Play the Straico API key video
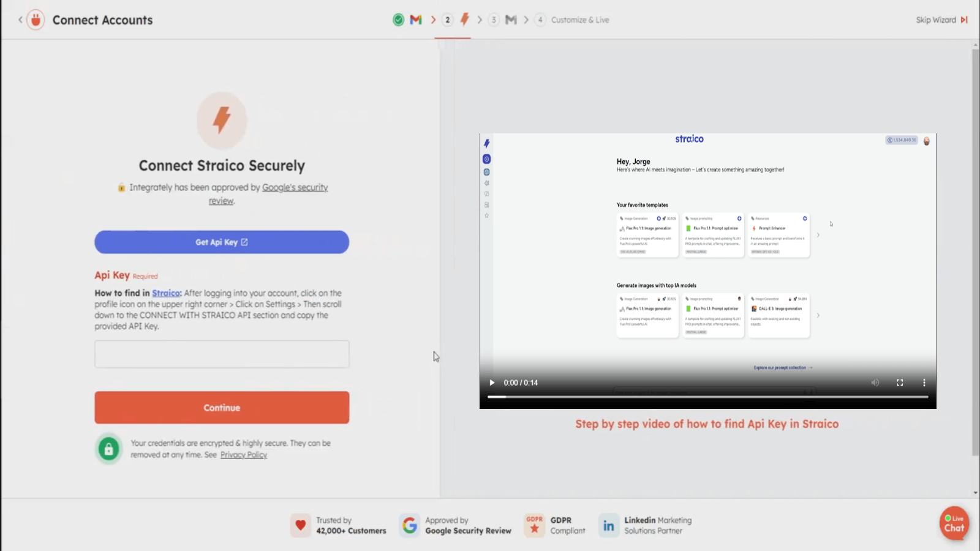This screenshot has width=980, height=551. click(492, 383)
